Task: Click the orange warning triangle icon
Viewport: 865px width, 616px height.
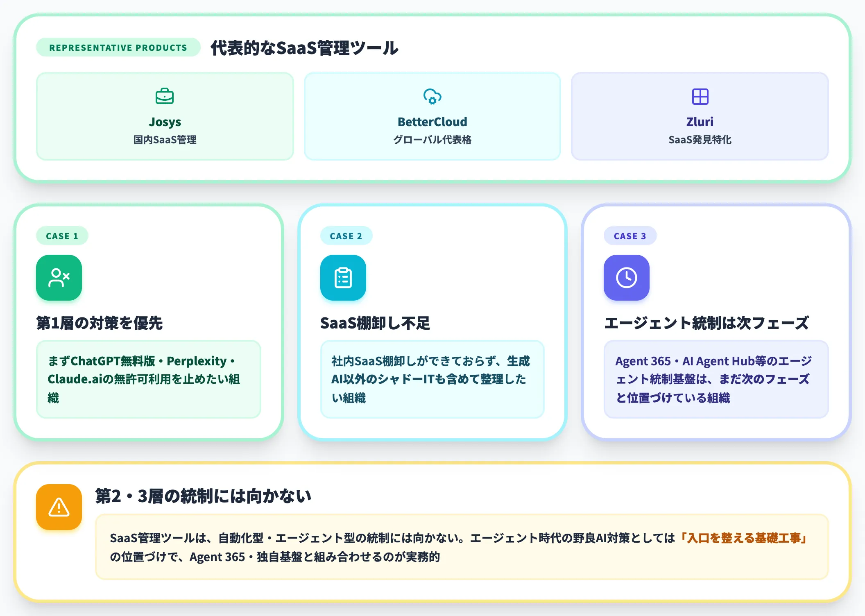Action: point(59,507)
